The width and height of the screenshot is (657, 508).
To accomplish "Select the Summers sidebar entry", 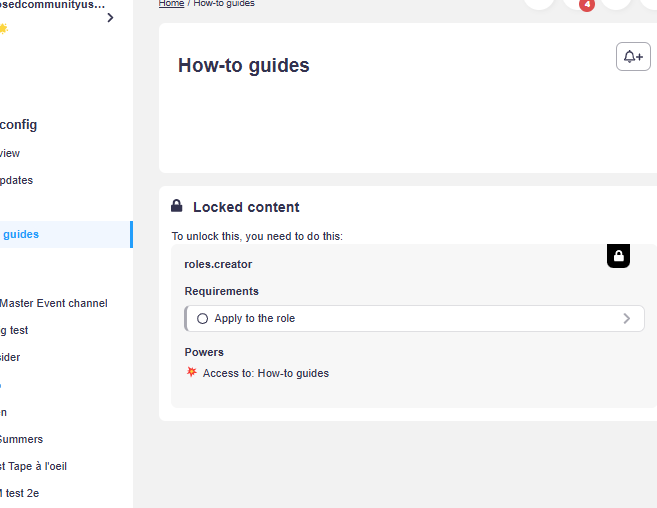I will (x=22, y=439).
